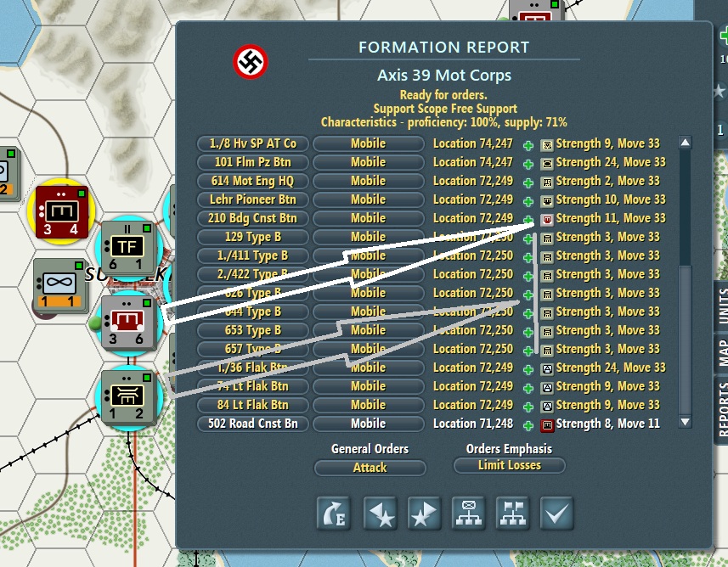Screen dimensions: 728x567
Task: Click 'Location 71,248' of 502 Road Cnst Bn
Action: pyautogui.click(x=472, y=424)
